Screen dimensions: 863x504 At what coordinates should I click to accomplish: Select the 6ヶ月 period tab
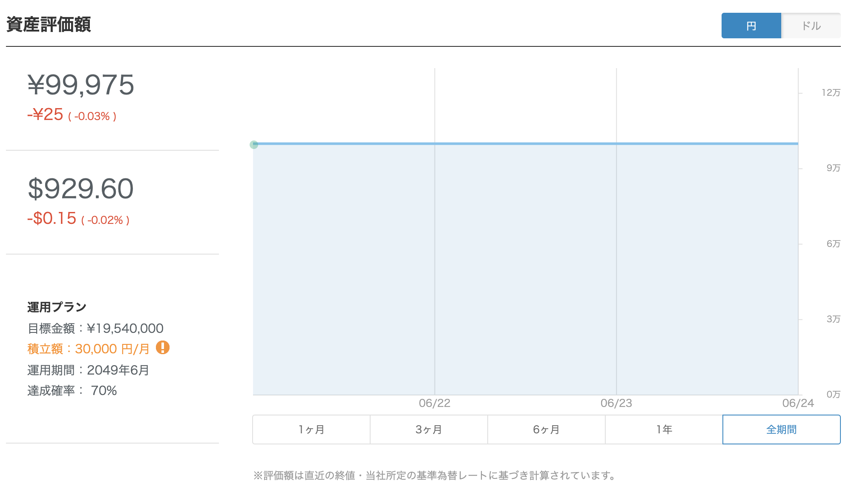[x=547, y=430]
